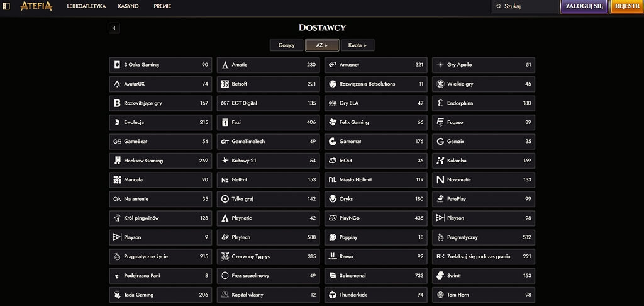
Task: Open Tylko graj provider
Action: pyautogui.click(x=268, y=199)
